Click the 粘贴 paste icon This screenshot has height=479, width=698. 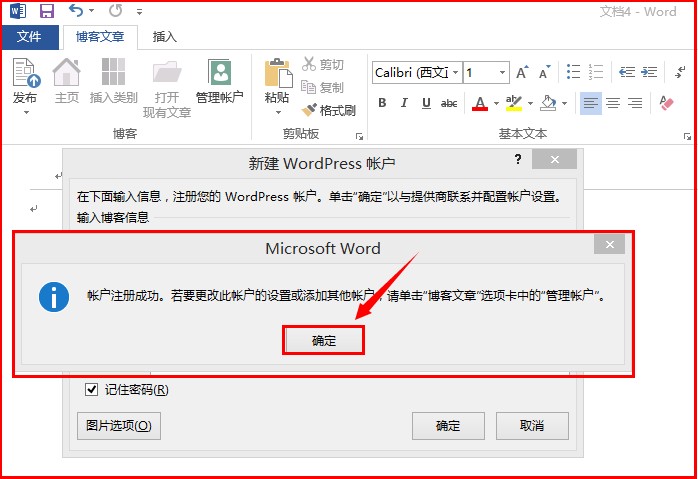[278, 73]
